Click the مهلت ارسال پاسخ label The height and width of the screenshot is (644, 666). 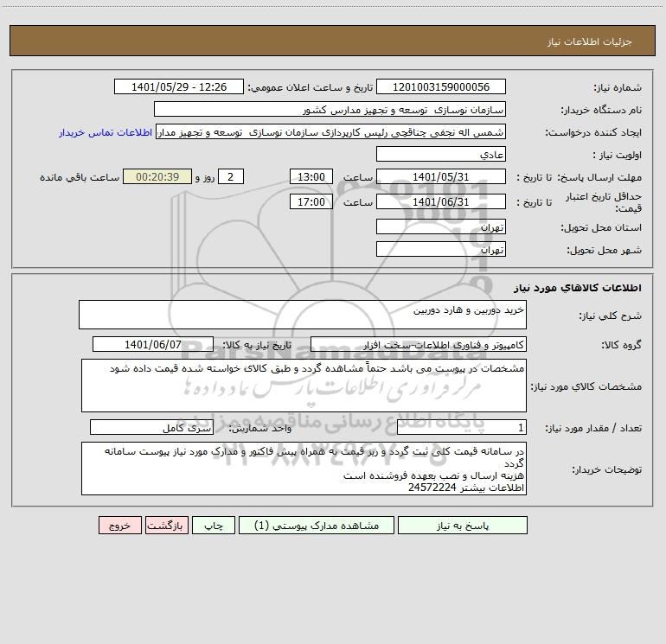[599, 177]
